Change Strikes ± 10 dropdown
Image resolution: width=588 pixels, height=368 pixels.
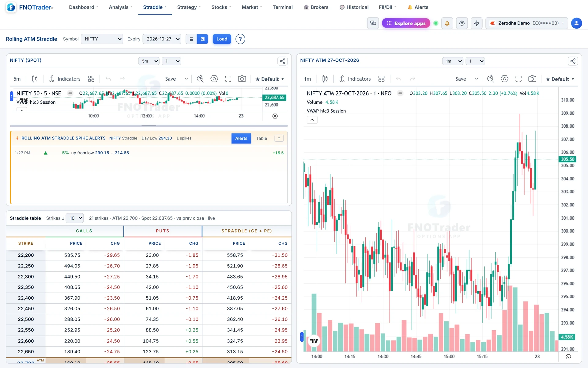tap(75, 218)
